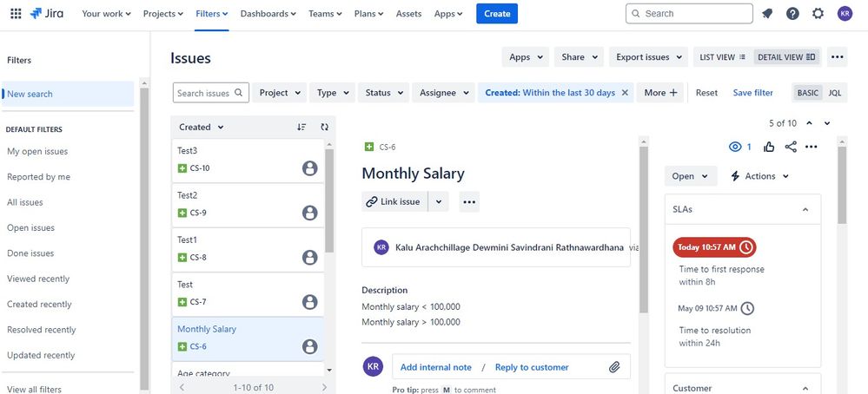Click Reply to customer
This screenshot has height=394, width=868.
pos(532,367)
